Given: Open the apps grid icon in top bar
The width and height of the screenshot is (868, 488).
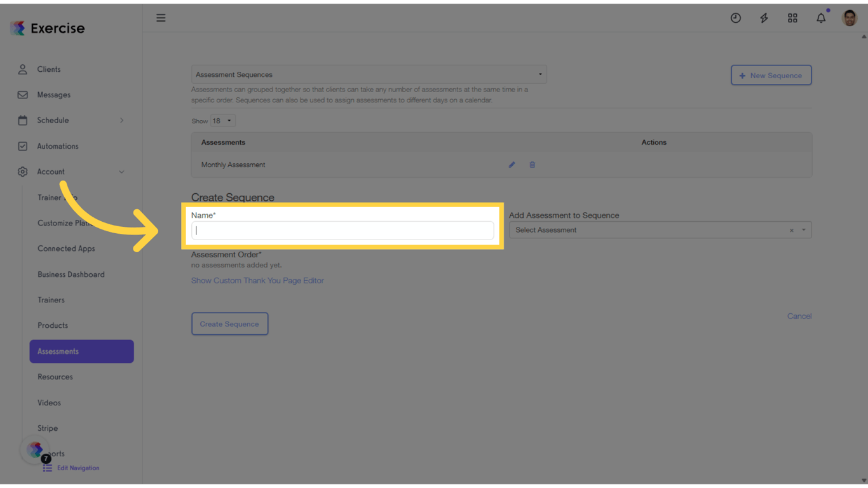Looking at the screenshot, I should click(792, 18).
